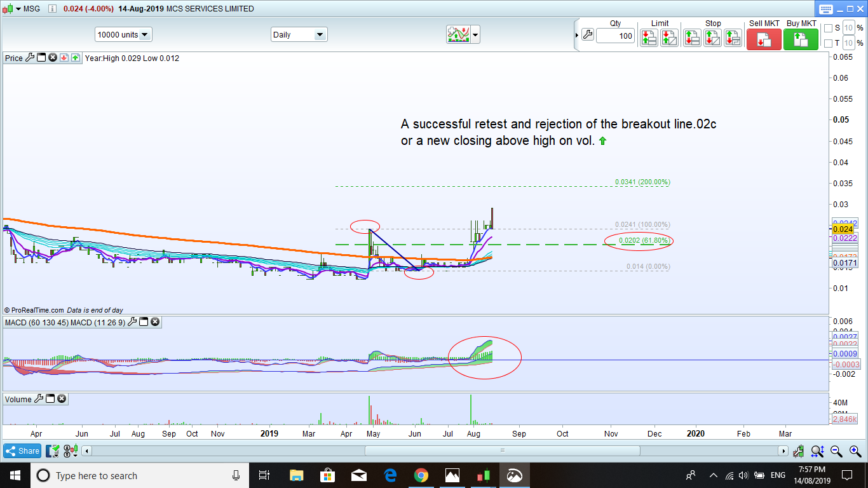Remove the Volume panel
868x488 pixels.
(x=62, y=399)
